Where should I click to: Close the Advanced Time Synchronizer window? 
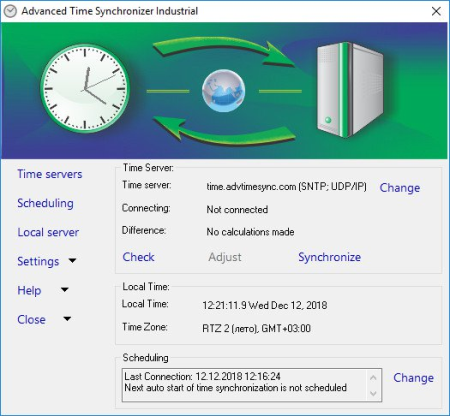coord(436,11)
